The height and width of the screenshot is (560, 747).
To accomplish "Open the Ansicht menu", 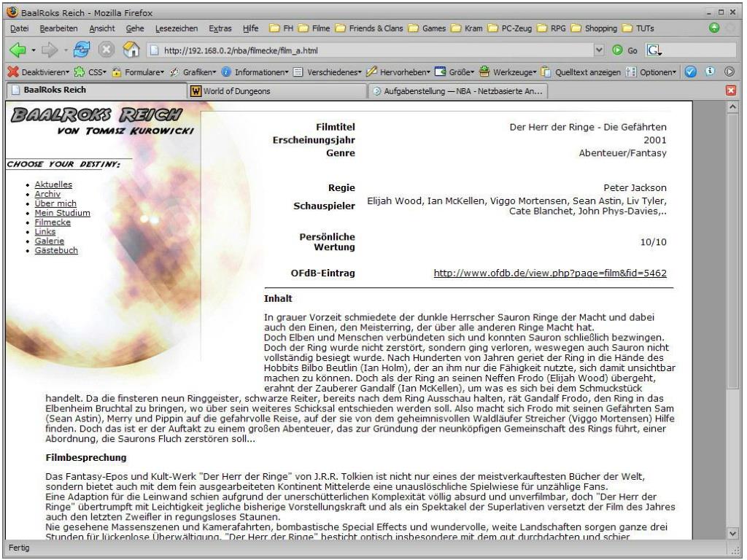I will point(102,28).
